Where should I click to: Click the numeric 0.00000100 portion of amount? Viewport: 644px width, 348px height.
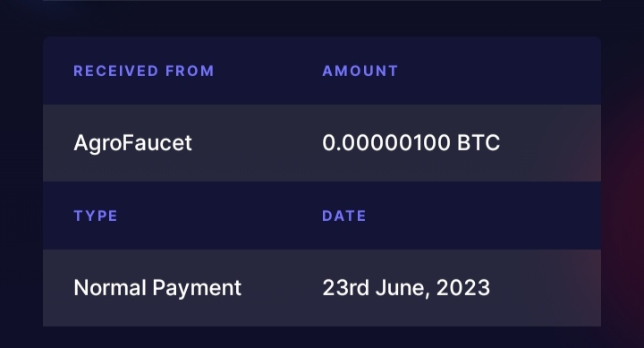386,143
